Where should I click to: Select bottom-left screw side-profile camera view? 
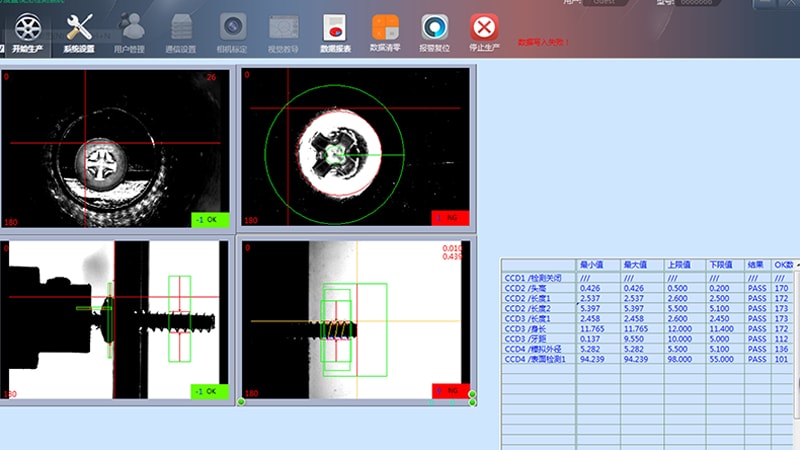pos(115,320)
